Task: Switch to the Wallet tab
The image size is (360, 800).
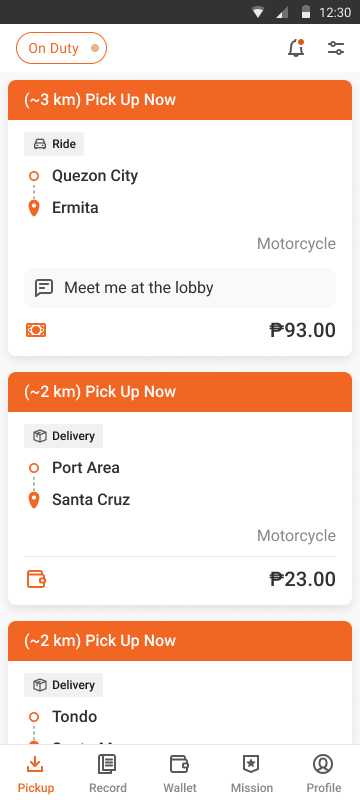Action: [179, 773]
